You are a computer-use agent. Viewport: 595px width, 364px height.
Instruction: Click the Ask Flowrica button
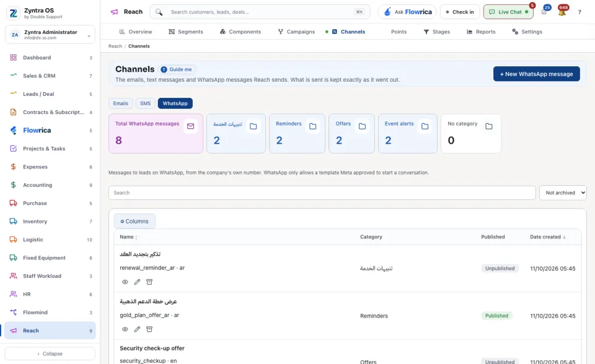[x=407, y=12]
